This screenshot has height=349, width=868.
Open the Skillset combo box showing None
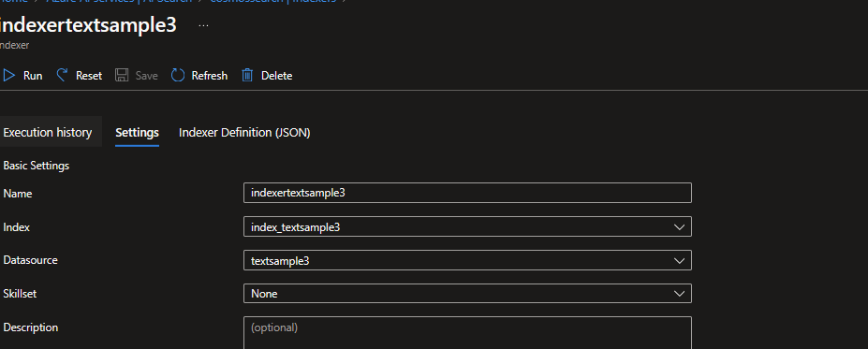click(467, 294)
